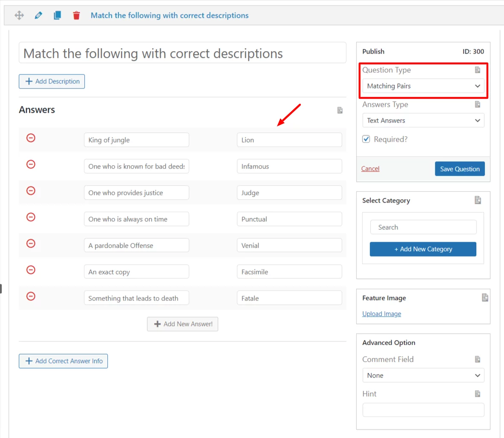Click the + Add New Category button

click(x=423, y=249)
